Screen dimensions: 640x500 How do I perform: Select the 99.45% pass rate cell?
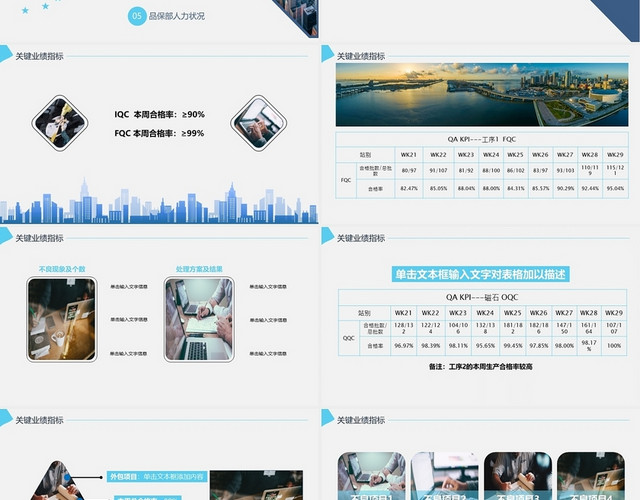(513, 346)
